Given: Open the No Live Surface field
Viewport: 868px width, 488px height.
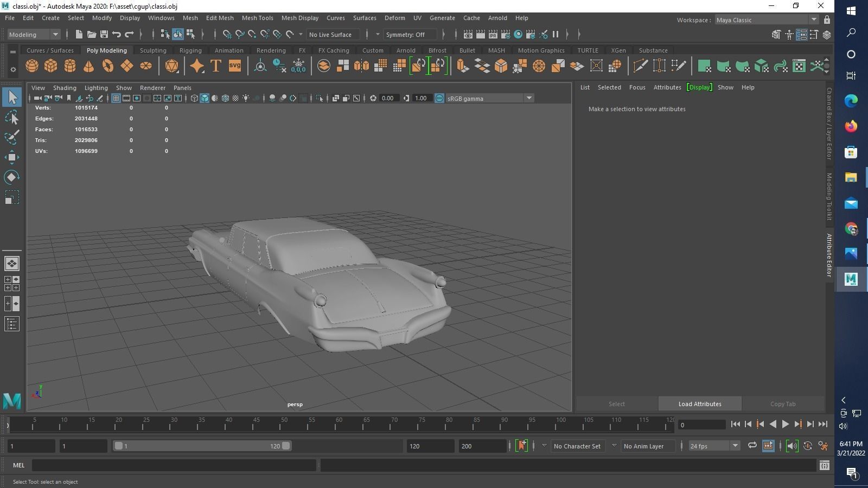Looking at the screenshot, I should tap(333, 34).
